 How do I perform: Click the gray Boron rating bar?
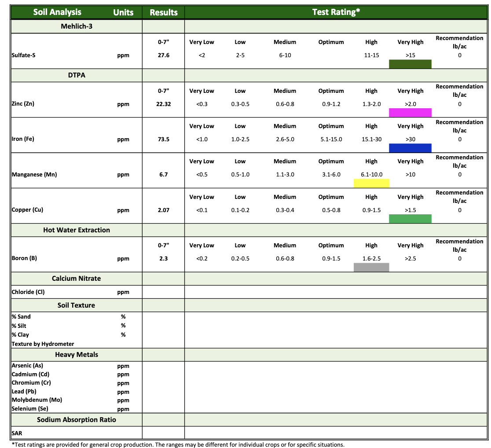pyautogui.click(x=371, y=267)
